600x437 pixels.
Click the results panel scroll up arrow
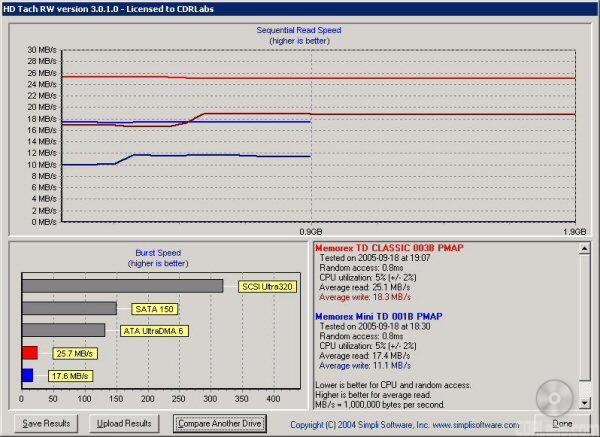[x=583, y=246]
